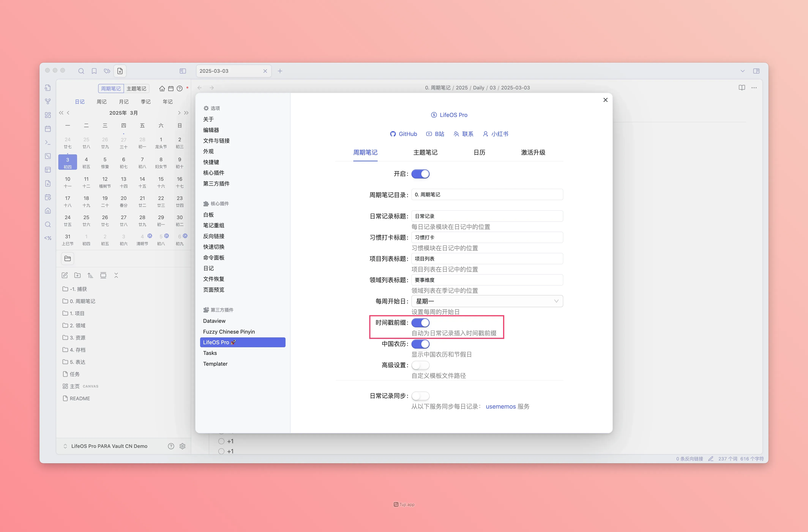
Task: Turn off the 中国农历 switch
Action: point(420,344)
